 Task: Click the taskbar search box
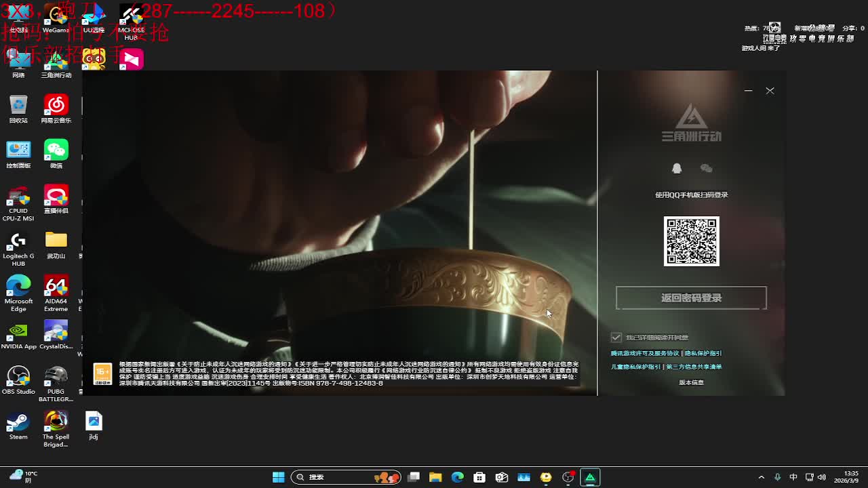pos(346,477)
